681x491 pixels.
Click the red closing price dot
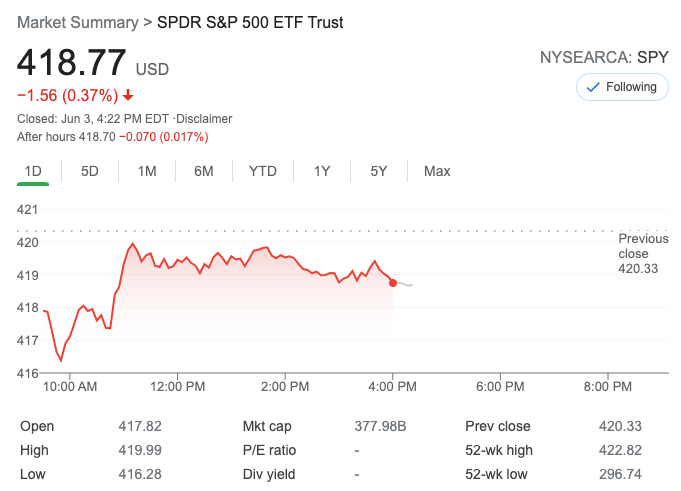point(393,283)
